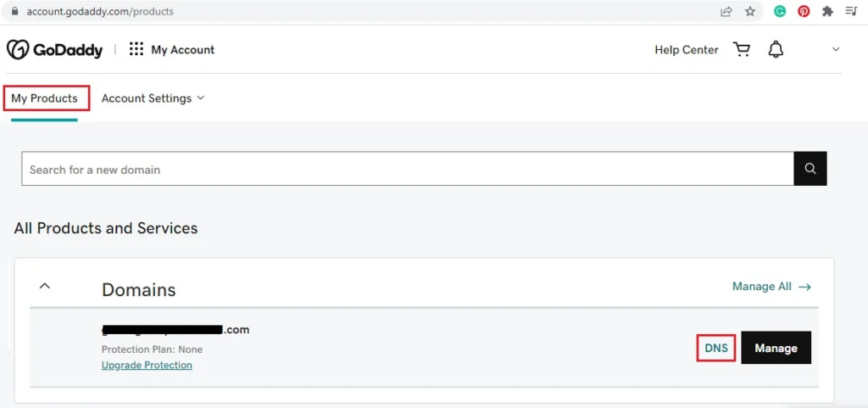Click the DNS link for the domain
868x408 pixels.
pyautogui.click(x=715, y=349)
